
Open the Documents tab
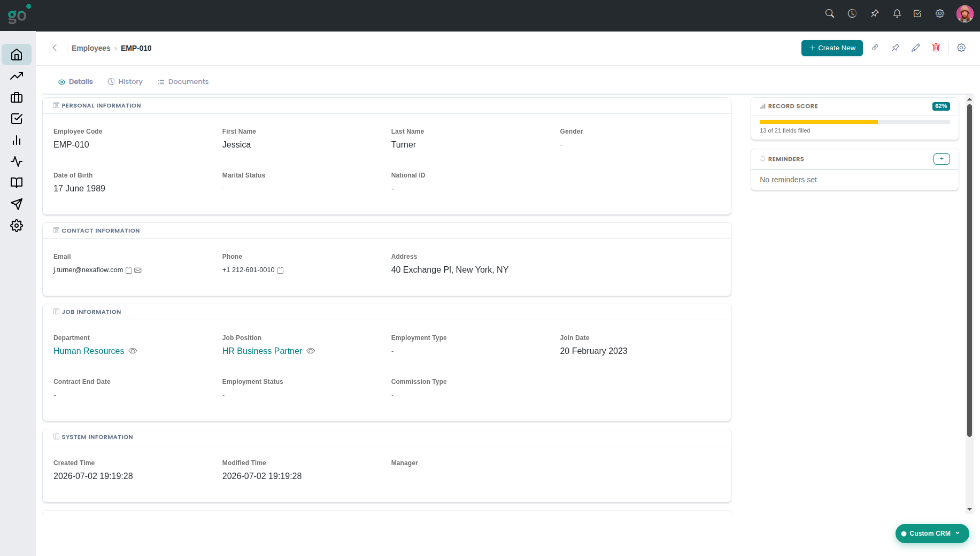[x=183, y=82]
